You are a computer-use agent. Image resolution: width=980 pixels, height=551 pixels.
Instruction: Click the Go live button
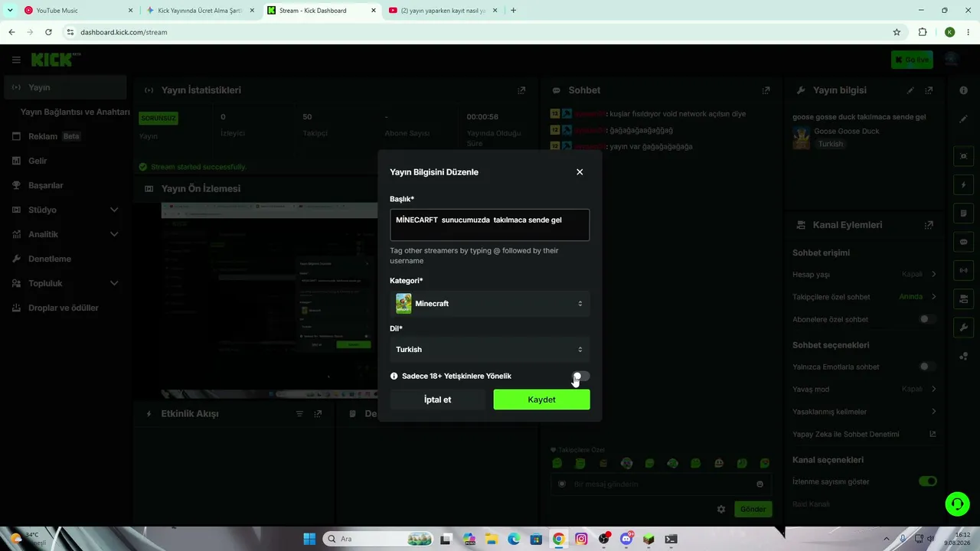(912, 60)
